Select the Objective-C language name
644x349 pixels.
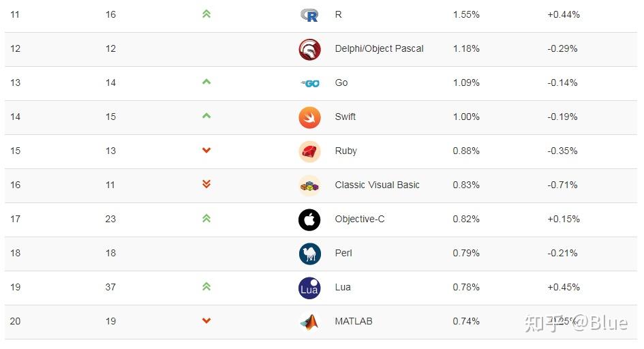tap(365, 219)
